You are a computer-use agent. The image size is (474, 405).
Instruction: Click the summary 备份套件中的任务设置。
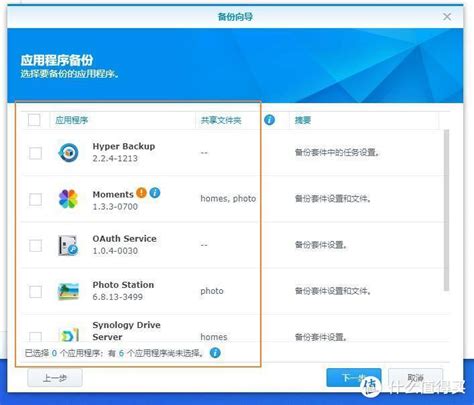[337, 153]
